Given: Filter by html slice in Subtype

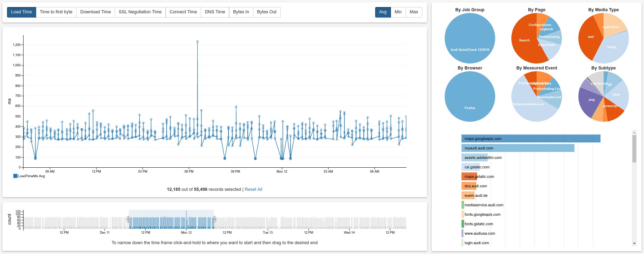Looking at the screenshot, I should (x=617, y=95).
